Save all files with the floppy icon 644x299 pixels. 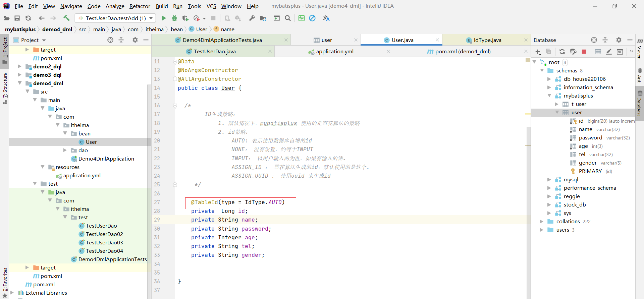17,18
